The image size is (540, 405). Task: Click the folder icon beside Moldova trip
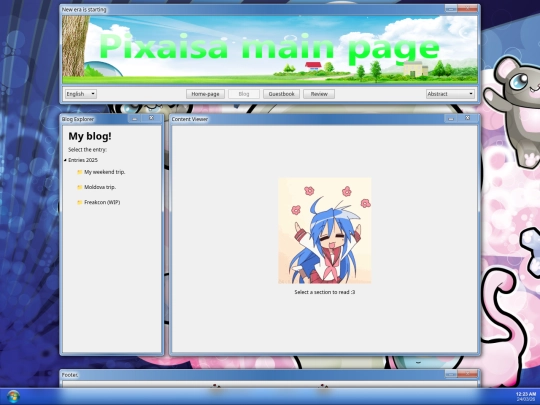click(80, 187)
